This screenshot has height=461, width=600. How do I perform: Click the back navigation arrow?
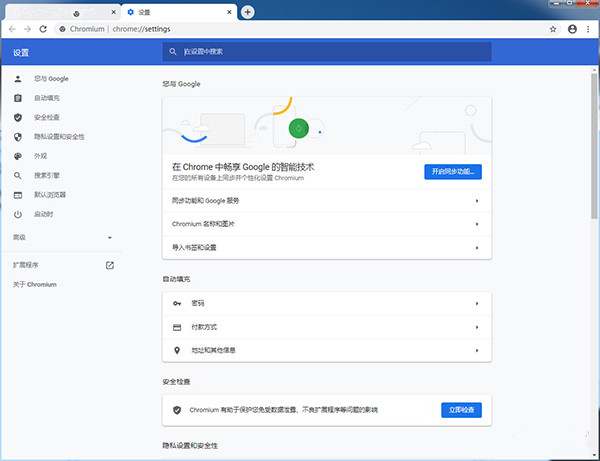point(11,29)
